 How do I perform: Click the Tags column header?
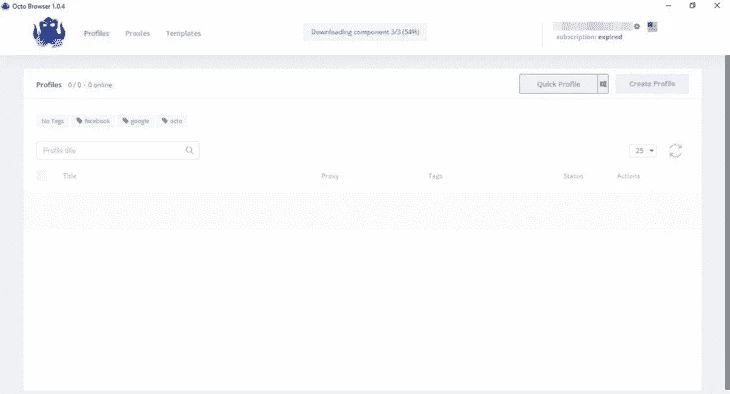435,176
